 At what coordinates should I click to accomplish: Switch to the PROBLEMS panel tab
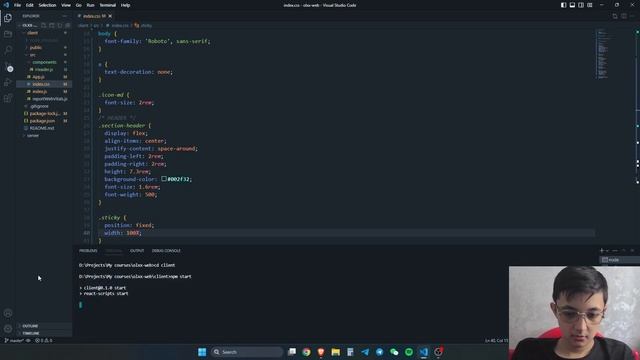click(88, 251)
